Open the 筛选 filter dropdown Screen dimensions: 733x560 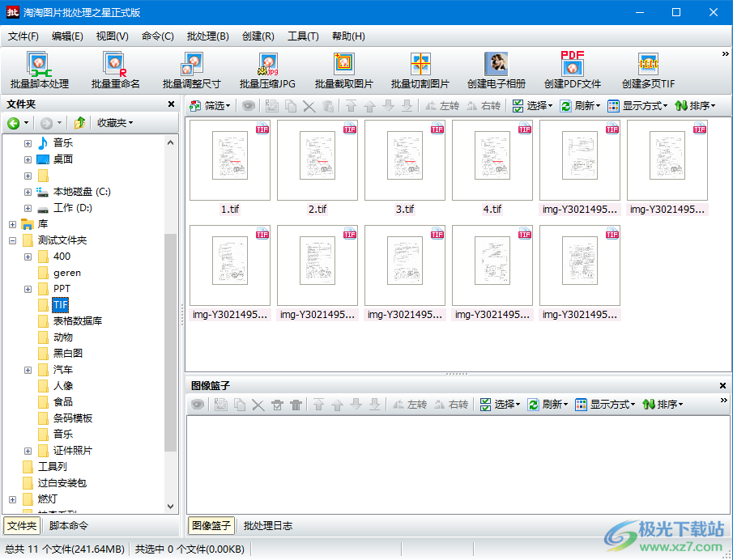[x=210, y=106]
